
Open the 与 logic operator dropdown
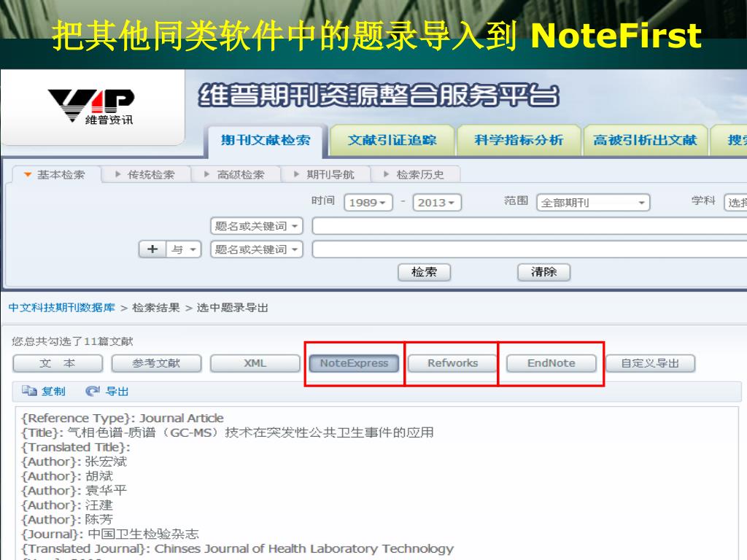(x=183, y=249)
